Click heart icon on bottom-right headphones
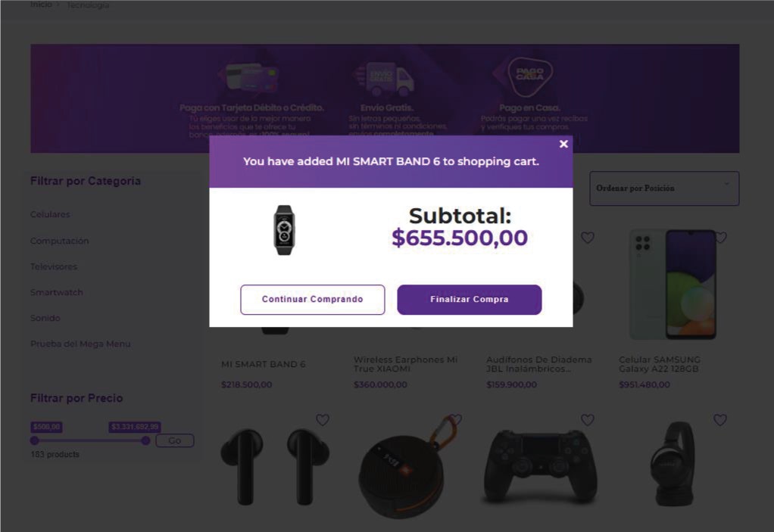774x532 pixels. click(x=719, y=420)
